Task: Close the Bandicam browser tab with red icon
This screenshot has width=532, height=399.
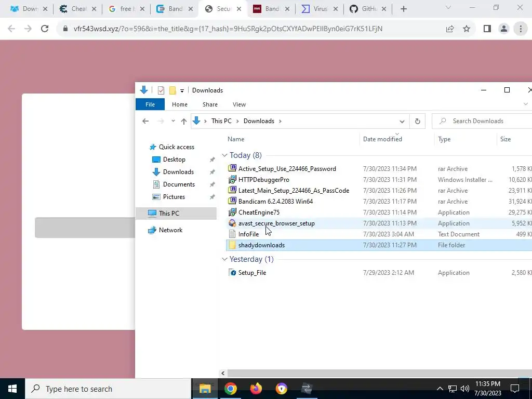Action: [287, 9]
